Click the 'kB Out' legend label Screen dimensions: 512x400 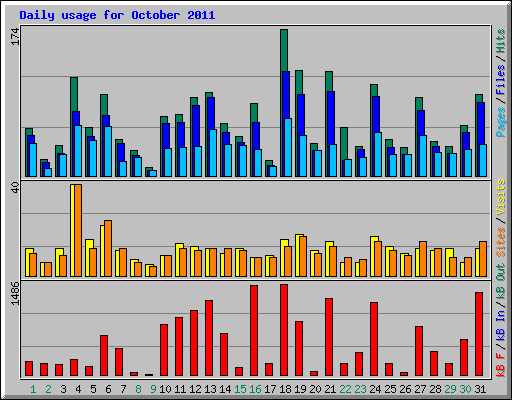point(500,281)
